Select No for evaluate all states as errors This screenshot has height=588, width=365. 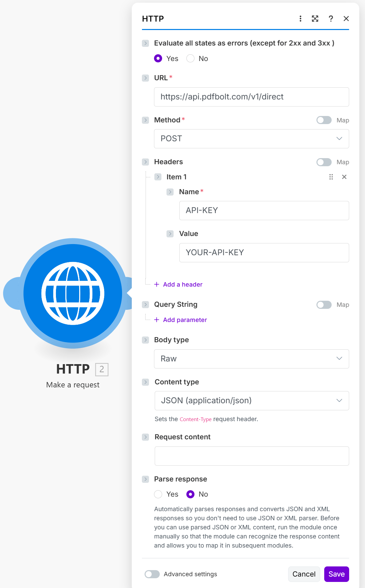[190, 59]
